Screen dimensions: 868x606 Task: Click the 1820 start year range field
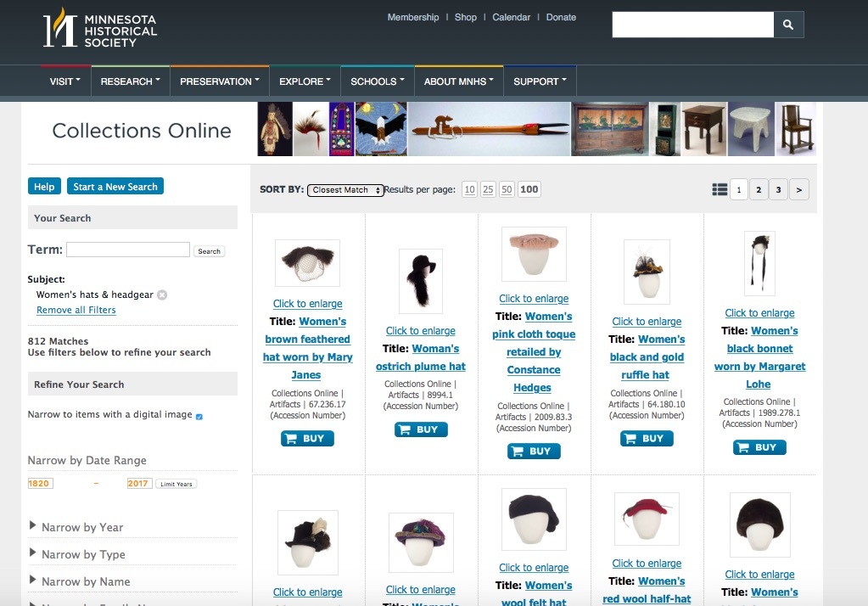click(x=39, y=484)
